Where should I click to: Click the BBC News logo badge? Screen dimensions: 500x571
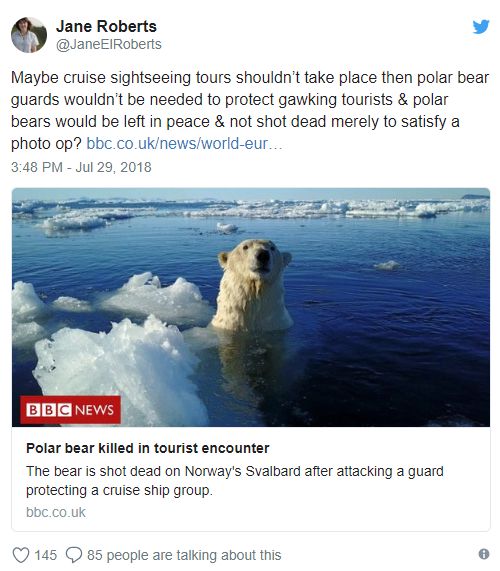click(x=70, y=410)
